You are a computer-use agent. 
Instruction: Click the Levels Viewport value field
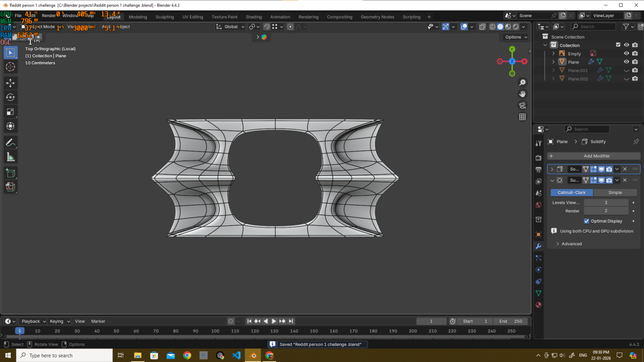tap(606, 203)
